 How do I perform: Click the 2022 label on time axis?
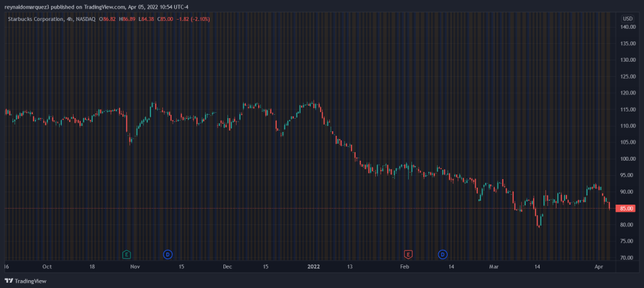[x=313, y=267]
